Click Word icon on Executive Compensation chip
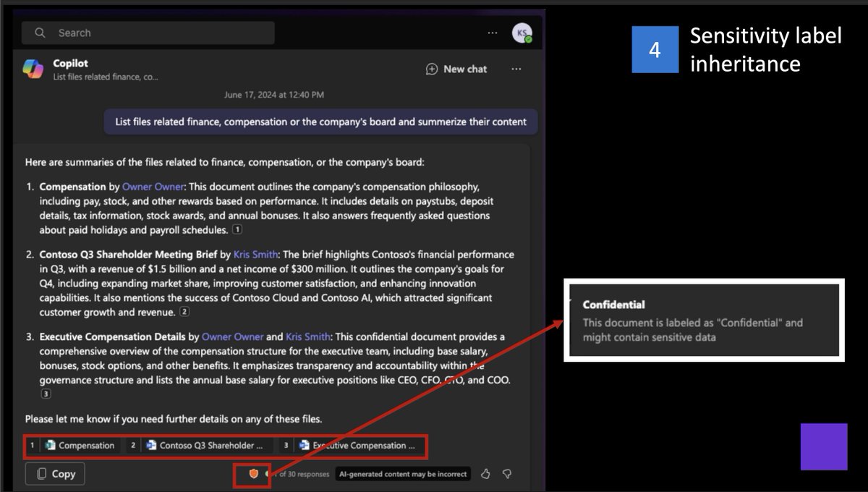The image size is (868, 492). (304, 446)
